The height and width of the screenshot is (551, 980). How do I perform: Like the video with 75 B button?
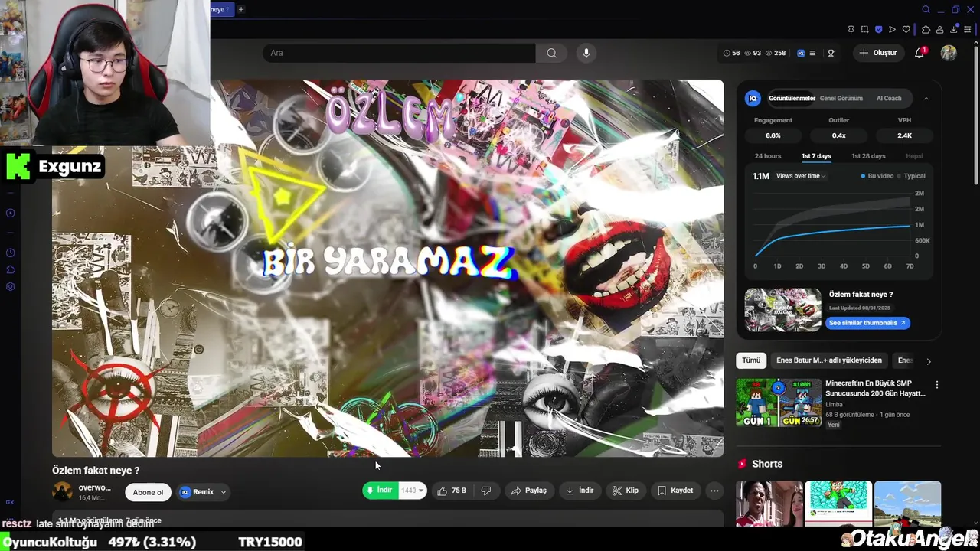[x=452, y=491]
